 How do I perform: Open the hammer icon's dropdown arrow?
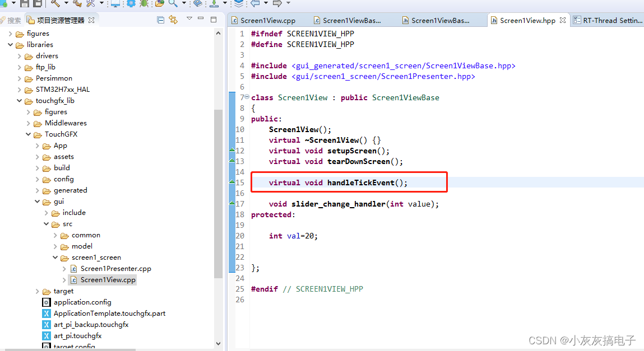pyautogui.click(x=66, y=4)
